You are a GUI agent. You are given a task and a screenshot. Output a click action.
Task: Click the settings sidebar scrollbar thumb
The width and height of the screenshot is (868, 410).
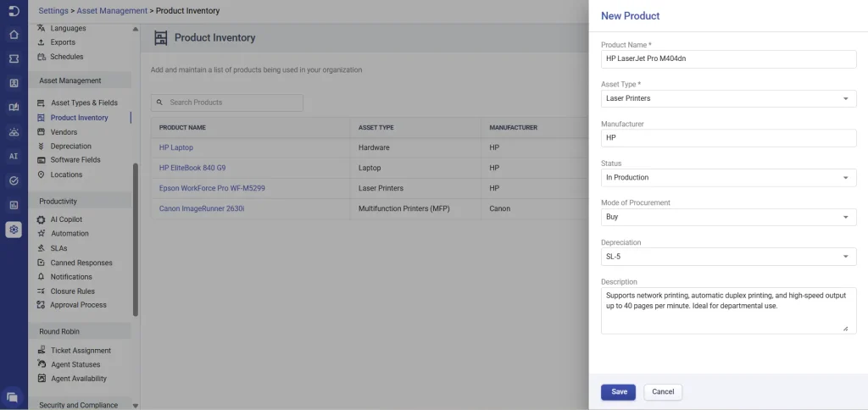tap(136, 239)
